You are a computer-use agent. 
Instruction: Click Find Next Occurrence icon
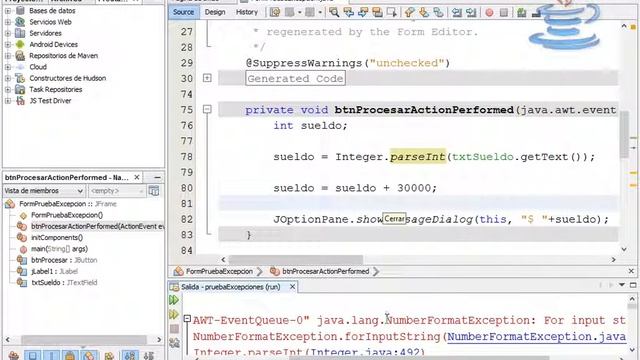[363, 12]
